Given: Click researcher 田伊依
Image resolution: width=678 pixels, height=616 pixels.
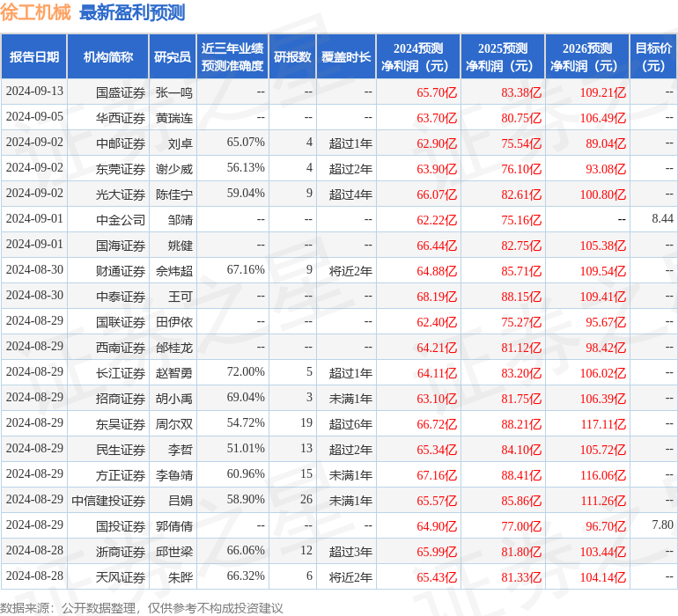Looking at the screenshot, I should click(173, 322).
